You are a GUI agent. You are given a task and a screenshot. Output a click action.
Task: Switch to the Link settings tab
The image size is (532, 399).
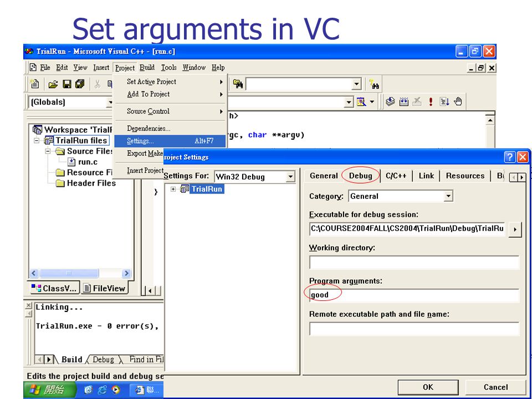tap(426, 176)
